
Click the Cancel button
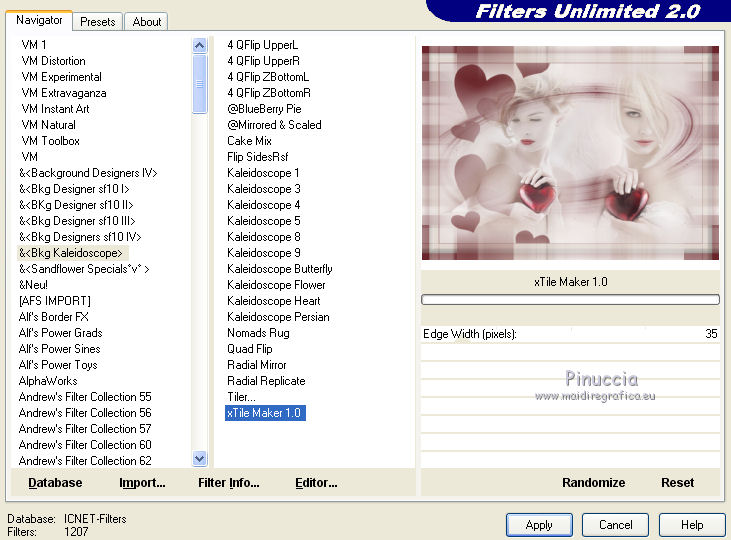[x=615, y=525]
